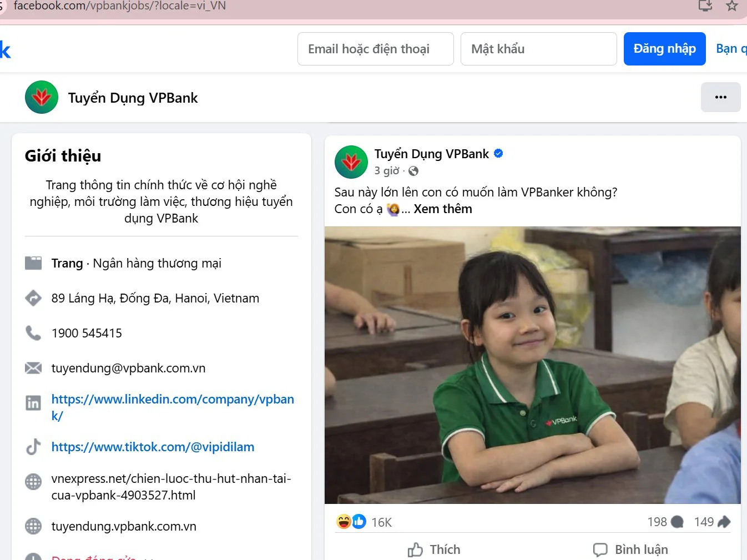Click the envelope icon next to tuyendung@vpbank.com.vn
The image size is (747, 560).
tap(33, 367)
